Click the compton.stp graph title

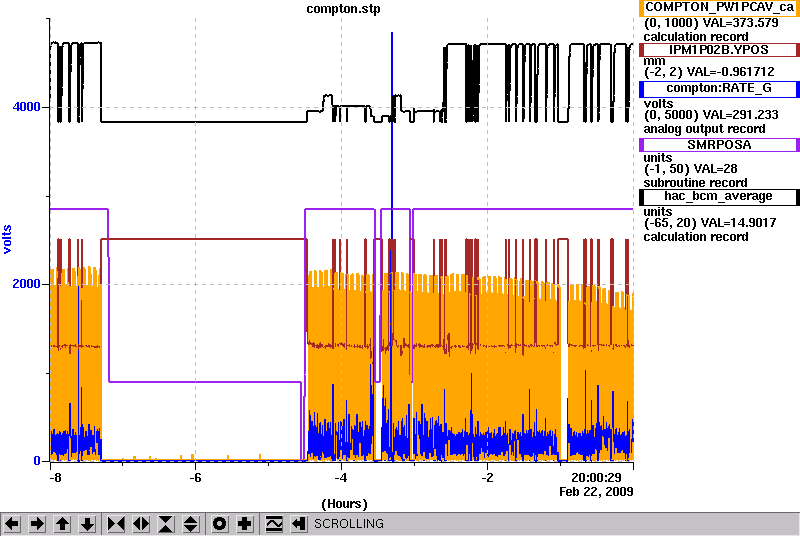pos(343,9)
